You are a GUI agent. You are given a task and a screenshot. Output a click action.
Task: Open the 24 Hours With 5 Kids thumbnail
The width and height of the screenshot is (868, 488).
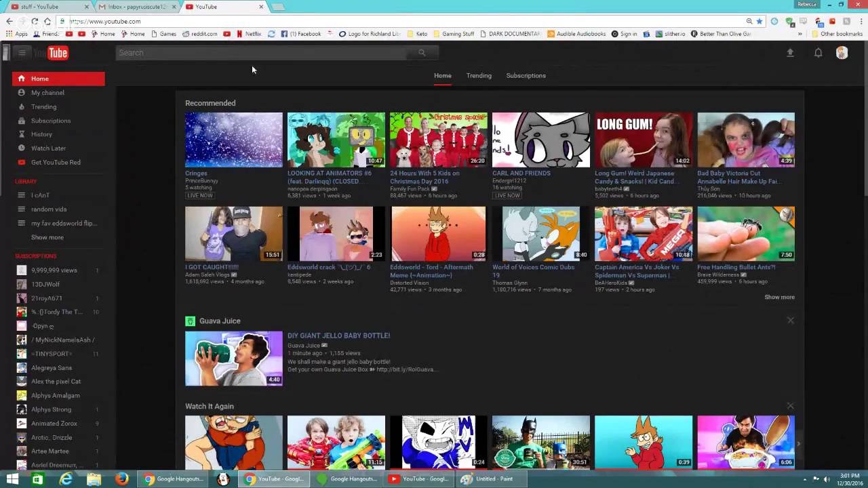pyautogui.click(x=439, y=140)
